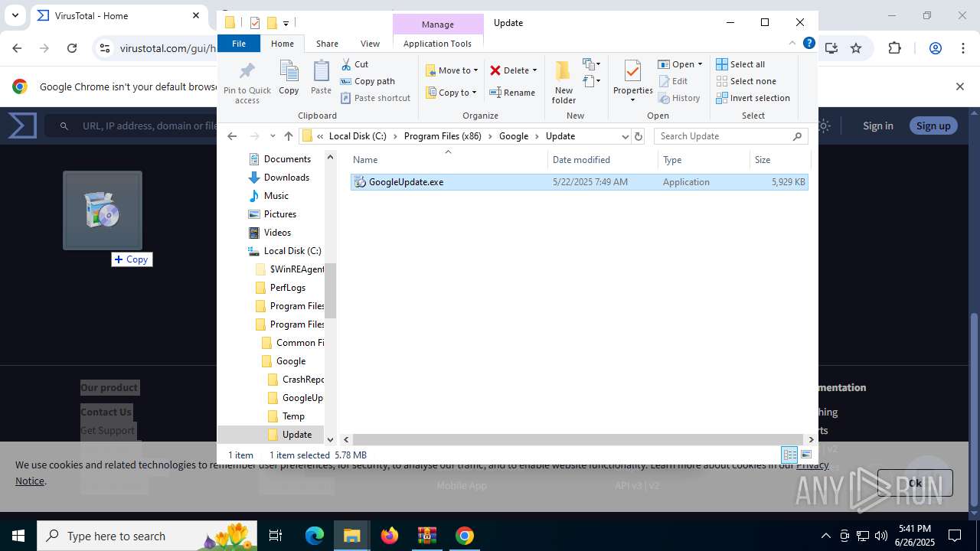Viewport: 980px width, 551px height.
Task: Click the Rename command in Organize
Action: (512, 93)
